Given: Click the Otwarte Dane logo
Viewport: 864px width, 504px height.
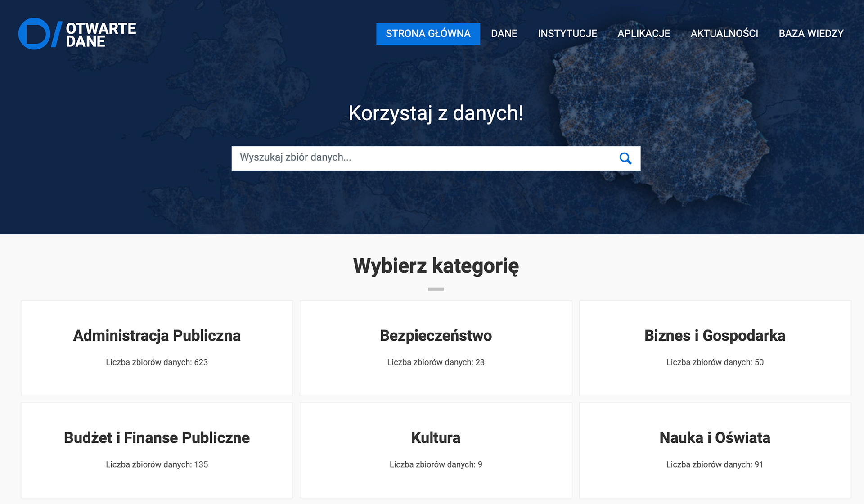Looking at the screenshot, I should pos(77,34).
